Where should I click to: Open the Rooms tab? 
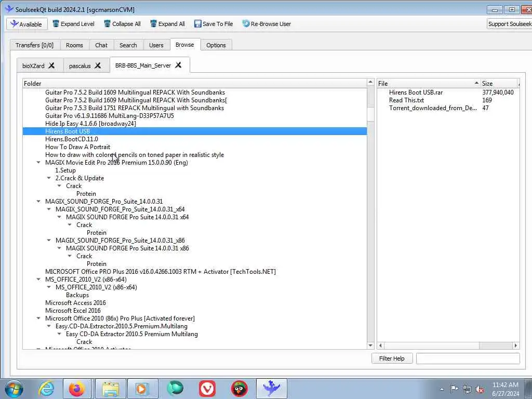[74, 45]
